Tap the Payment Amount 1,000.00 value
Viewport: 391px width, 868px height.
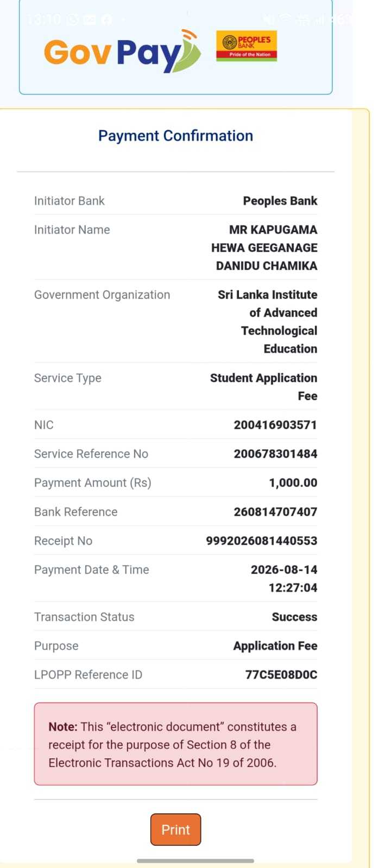coord(293,482)
